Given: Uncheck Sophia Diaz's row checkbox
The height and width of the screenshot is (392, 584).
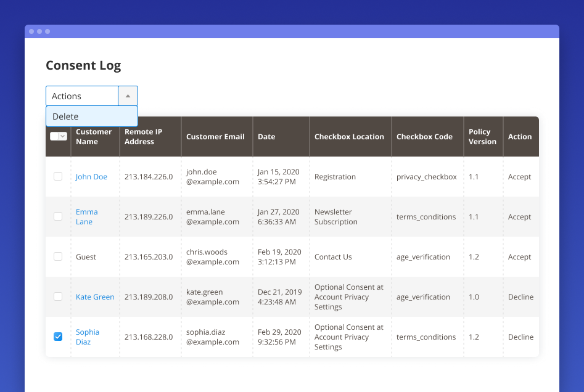Looking at the screenshot, I should (x=57, y=337).
